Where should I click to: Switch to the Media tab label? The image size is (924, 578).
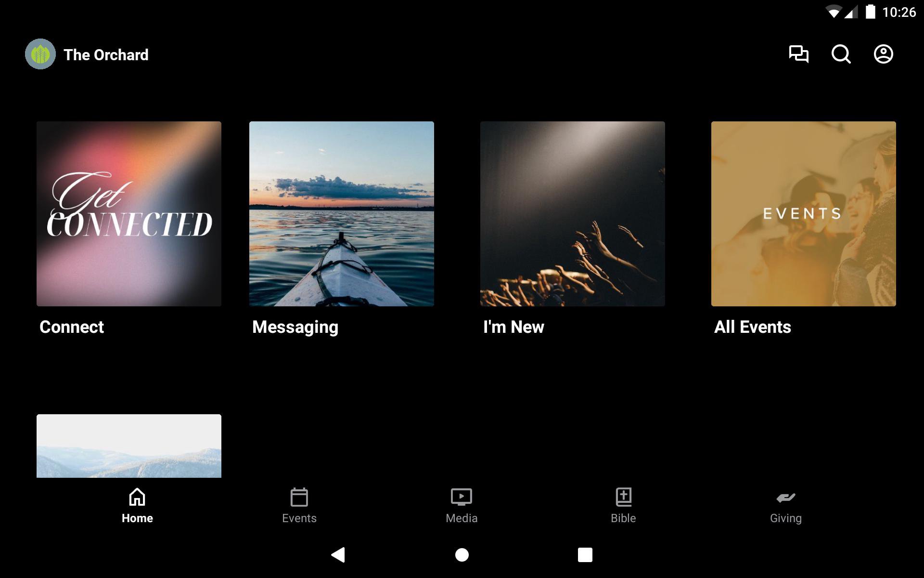[462, 518]
